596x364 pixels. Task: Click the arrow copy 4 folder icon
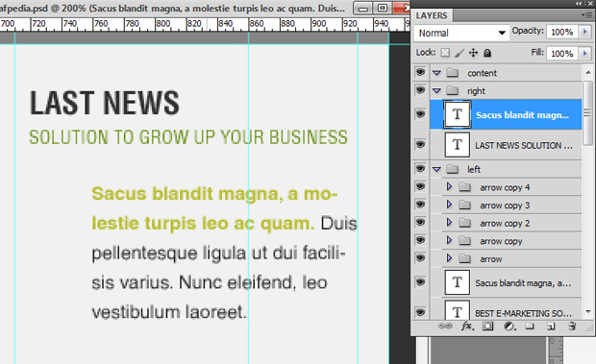465,186
